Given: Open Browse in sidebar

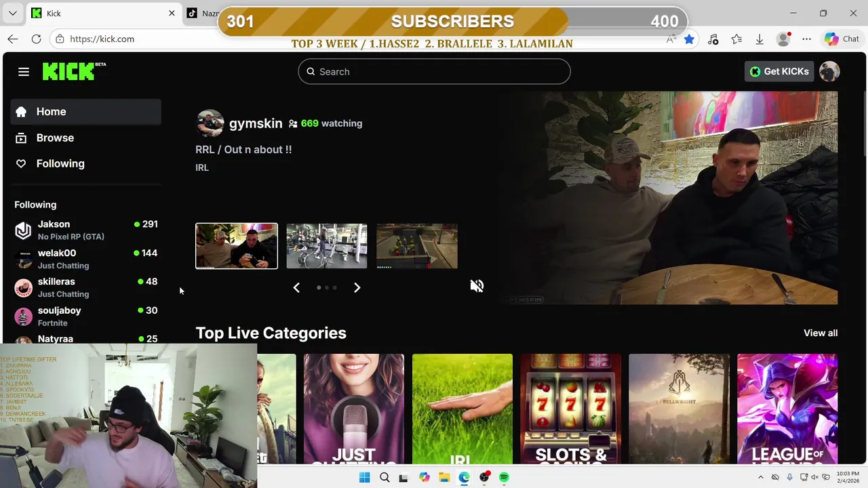Looking at the screenshot, I should 85,138.
